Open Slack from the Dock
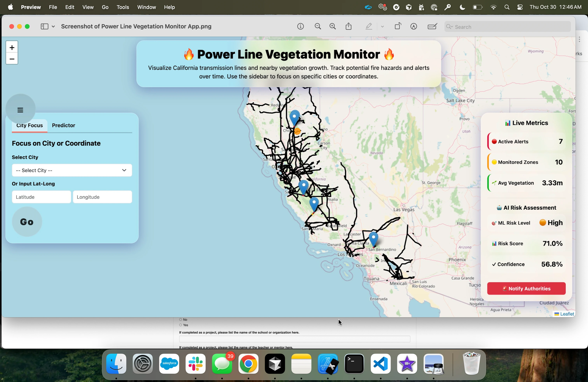The image size is (588, 382). click(196, 364)
